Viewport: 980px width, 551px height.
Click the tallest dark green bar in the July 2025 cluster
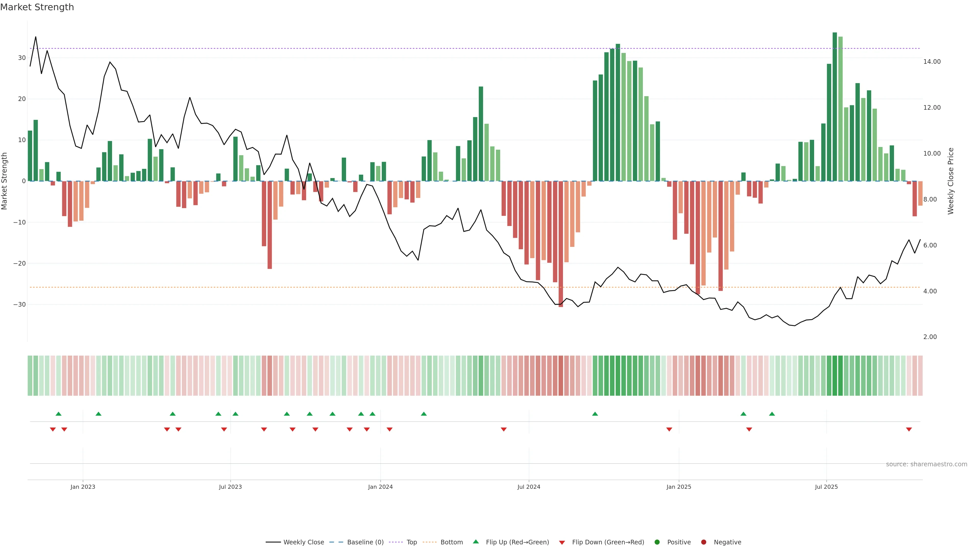pyautogui.click(x=835, y=106)
